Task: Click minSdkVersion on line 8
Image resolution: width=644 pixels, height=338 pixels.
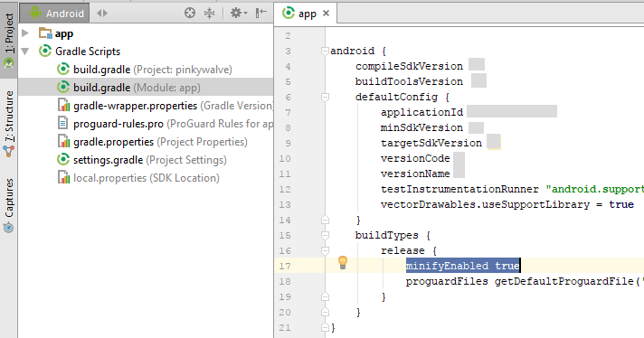Action: coord(421,127)
